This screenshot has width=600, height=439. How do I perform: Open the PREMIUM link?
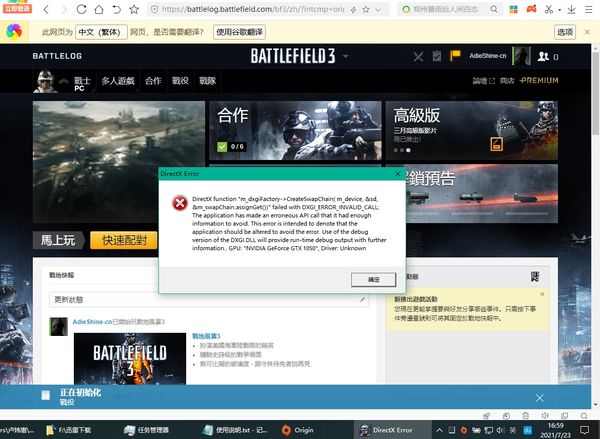click(x=539, y=80)
